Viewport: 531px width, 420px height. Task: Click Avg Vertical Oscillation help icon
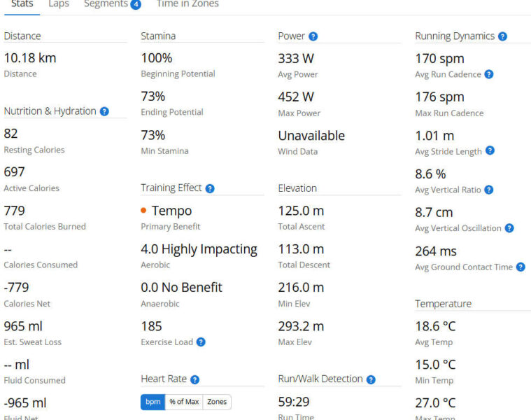[x=509, y=228]
